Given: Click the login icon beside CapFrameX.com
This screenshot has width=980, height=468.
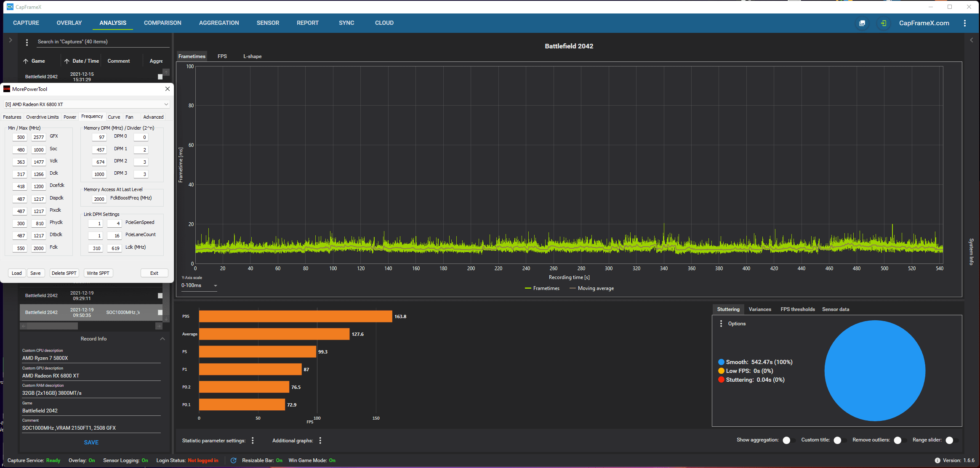Looking at the screenshot, I should tap(884, 23).
